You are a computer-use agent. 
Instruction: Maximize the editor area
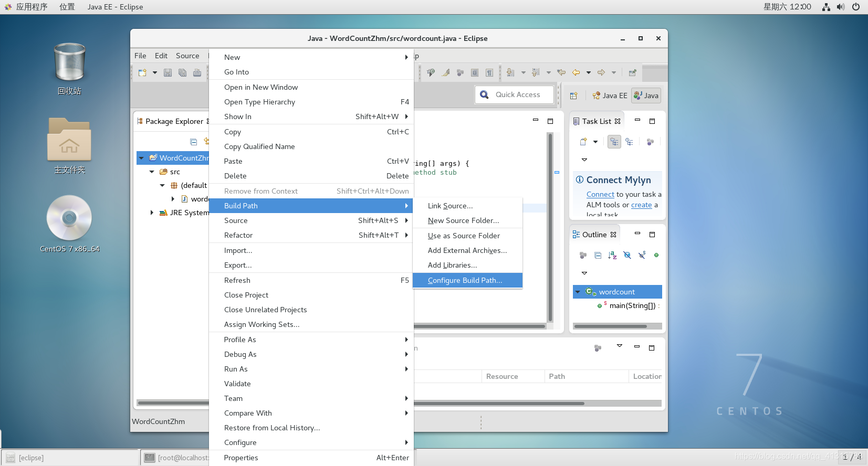(550, 121)
